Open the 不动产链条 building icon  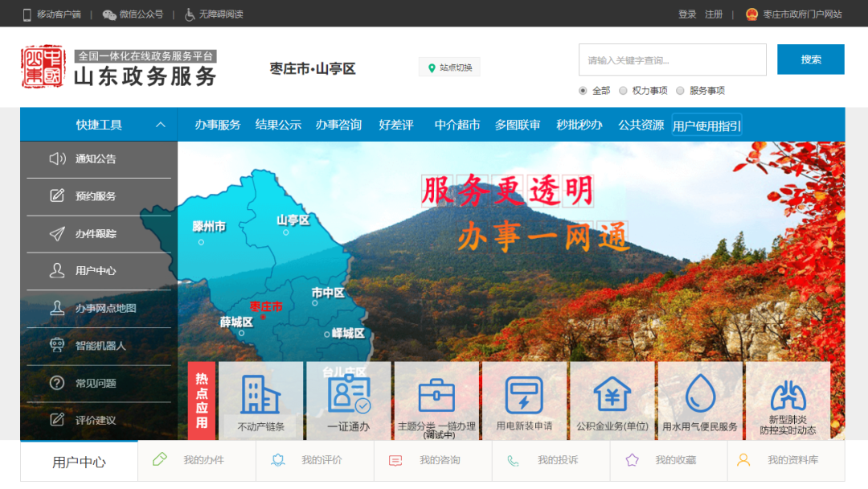(x=260, y=394)
